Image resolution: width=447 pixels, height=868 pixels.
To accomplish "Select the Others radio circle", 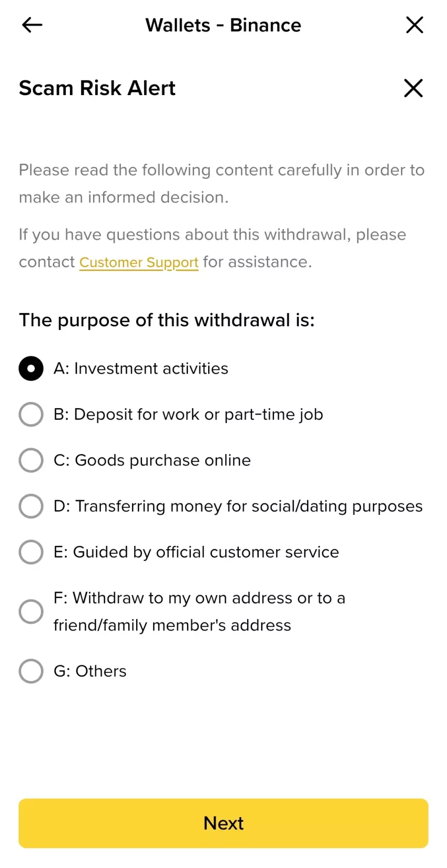I will (x=31, y=671).
